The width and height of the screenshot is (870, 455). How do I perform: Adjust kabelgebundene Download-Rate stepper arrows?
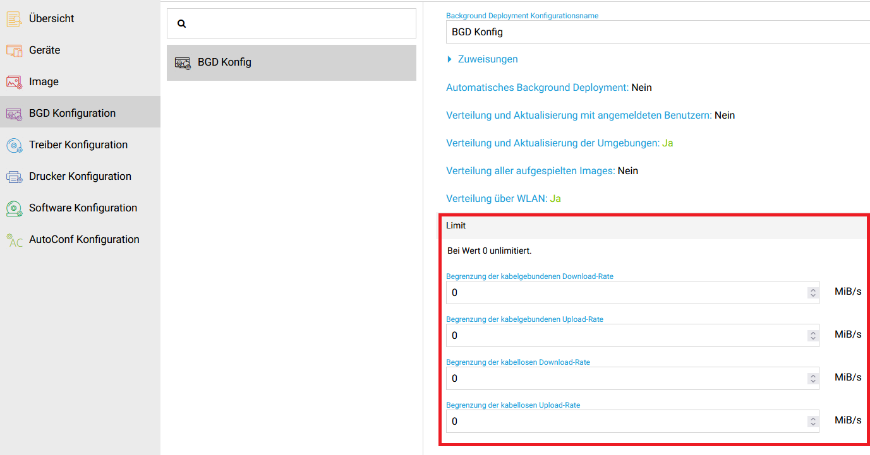click(813, 292)
